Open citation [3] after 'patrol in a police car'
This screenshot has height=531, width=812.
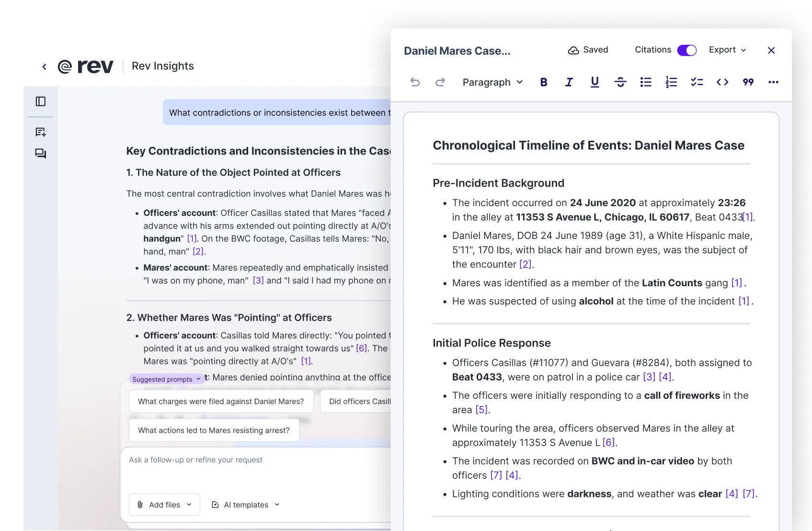pyautogui.click(x=649, y=377)
